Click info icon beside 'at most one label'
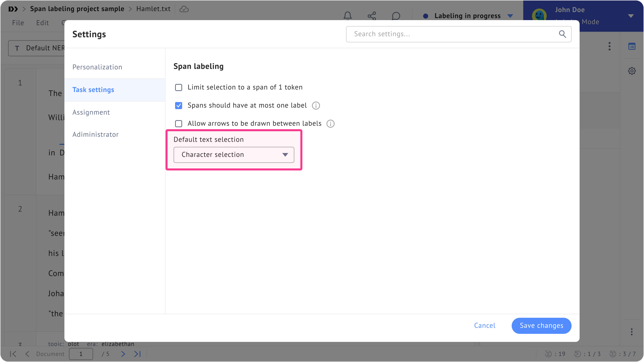644x362 pixels. point(316,106)
